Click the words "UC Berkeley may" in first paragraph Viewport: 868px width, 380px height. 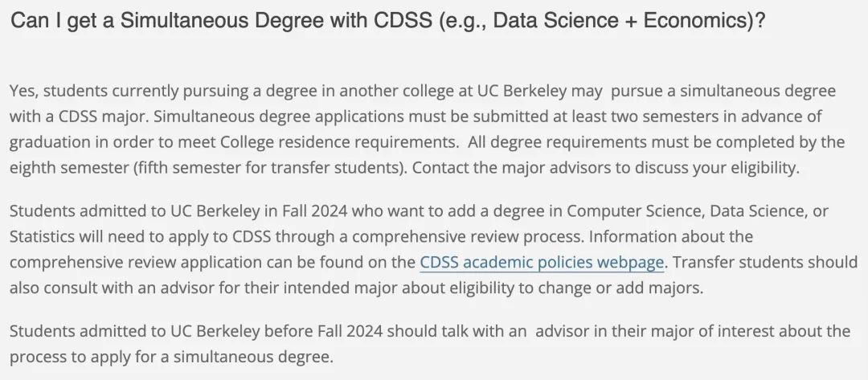pyautogui.click(x=540, y=92)
